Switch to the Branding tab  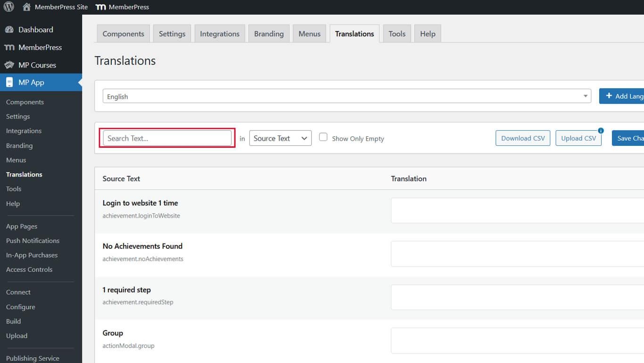pos(269,33)
